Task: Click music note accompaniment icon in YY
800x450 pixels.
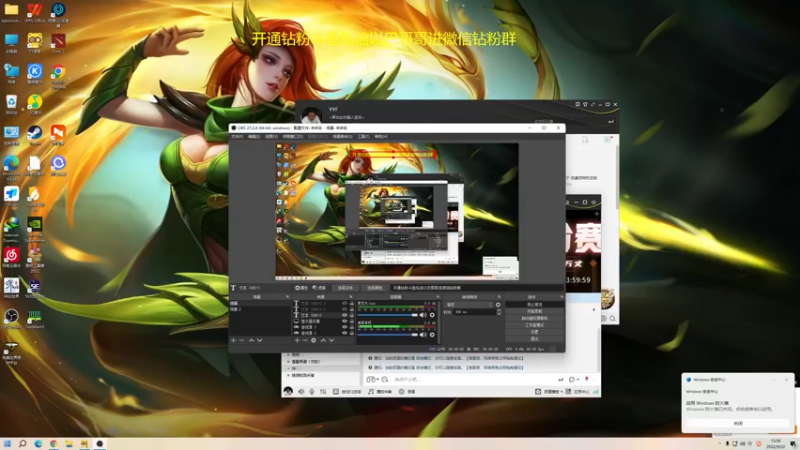Action: (x=371, y=391)
